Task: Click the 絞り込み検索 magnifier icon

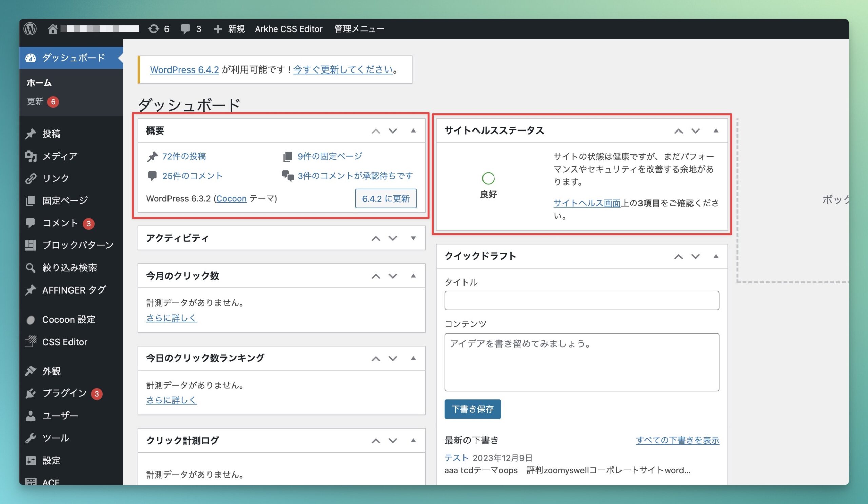Action: 31,268
